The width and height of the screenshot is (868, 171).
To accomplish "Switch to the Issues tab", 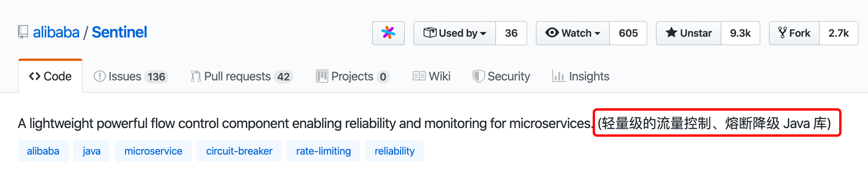I will (131, 77).
